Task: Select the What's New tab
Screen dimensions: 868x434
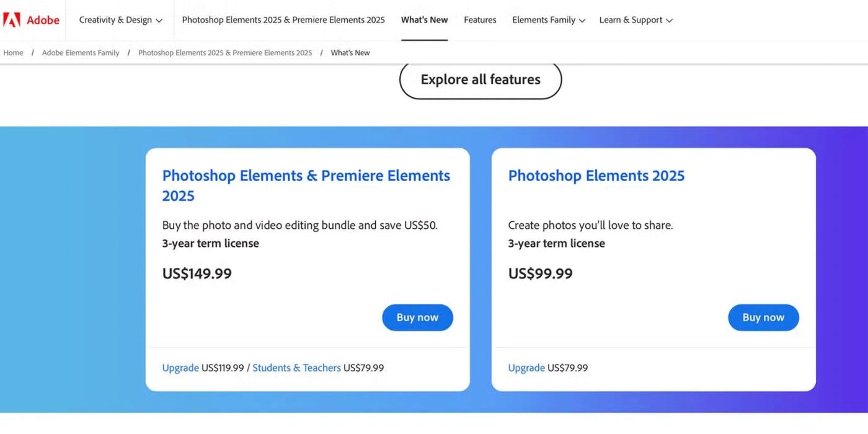Action: (x=424, y=20)
